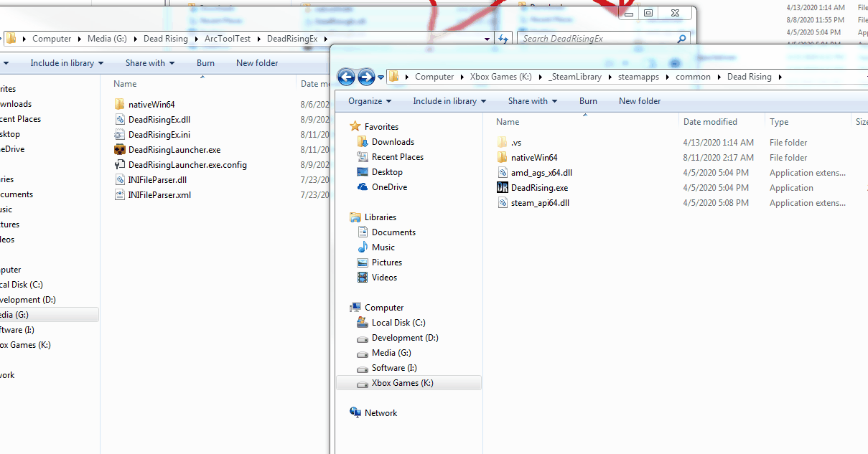Viewport: 868px width, 454px height.
Task: Open Share with menu in Dead Rising window
Action: 533,101
